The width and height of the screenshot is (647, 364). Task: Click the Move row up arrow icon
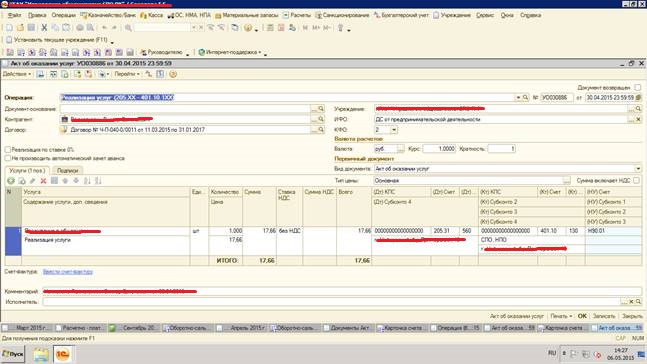point(65,181)
